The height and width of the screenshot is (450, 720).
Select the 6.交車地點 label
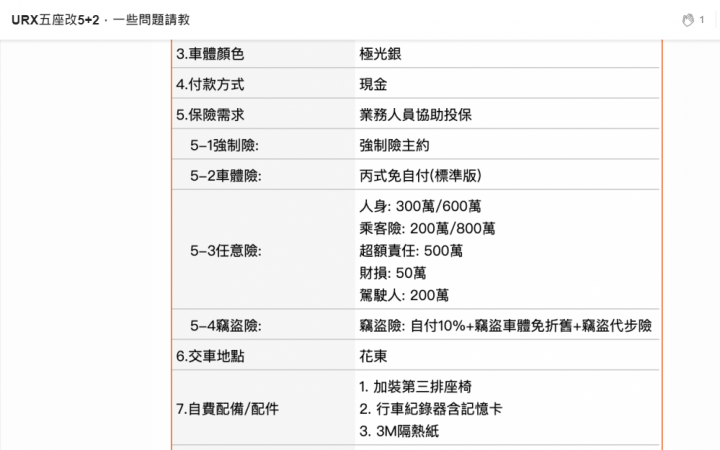click(x=210, y=356)
